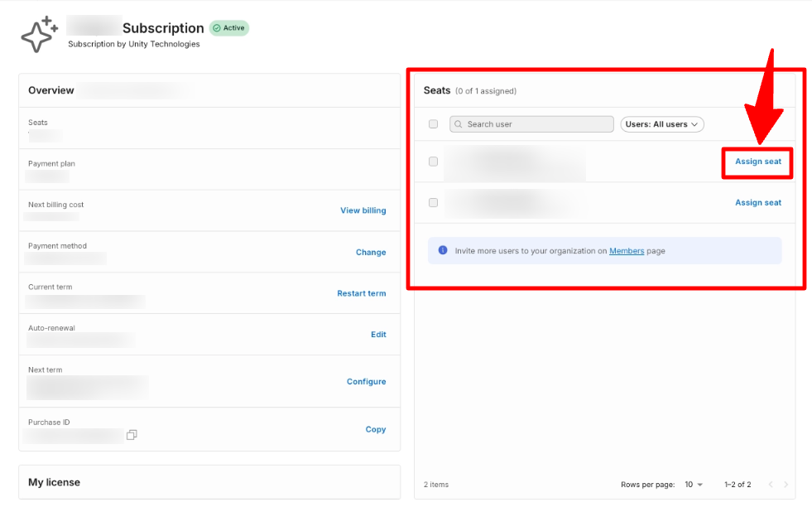Open the Users: All users filter dropdown
812x512 pixels.
[662, 124]
